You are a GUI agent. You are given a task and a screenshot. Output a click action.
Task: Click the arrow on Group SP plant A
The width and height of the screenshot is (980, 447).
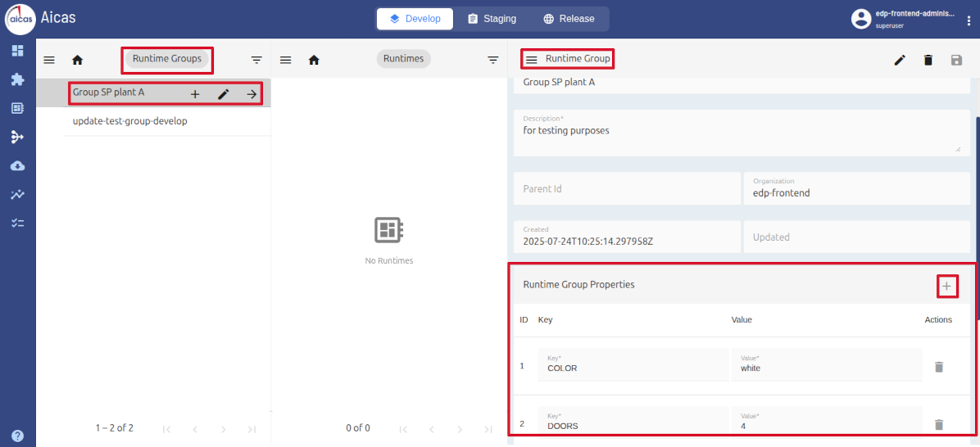pyautogui.click(x=252, y=94)
